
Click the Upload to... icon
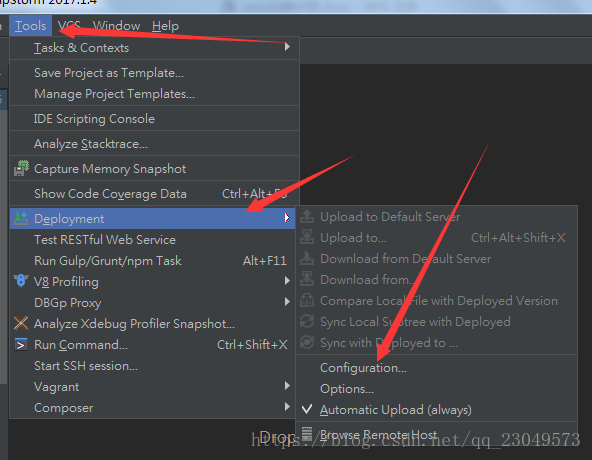[x=307, y=237]
